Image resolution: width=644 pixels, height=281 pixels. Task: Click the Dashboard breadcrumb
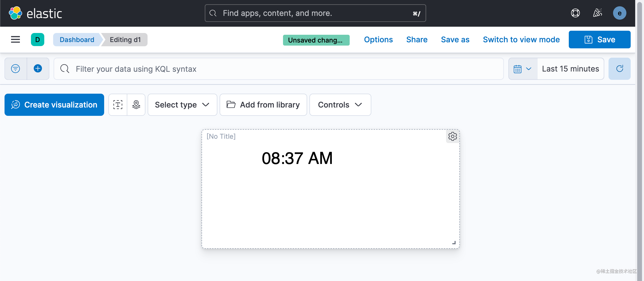click(77, 40)
